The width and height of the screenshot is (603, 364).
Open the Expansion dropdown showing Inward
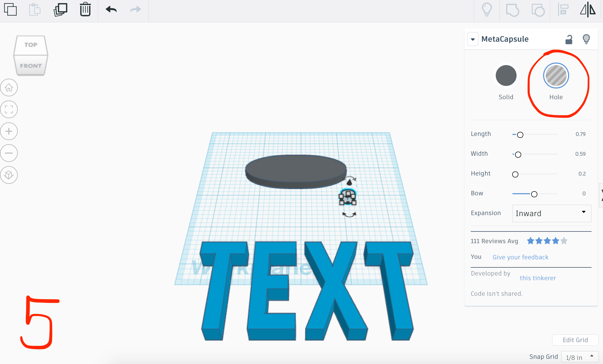pos(552,214)
